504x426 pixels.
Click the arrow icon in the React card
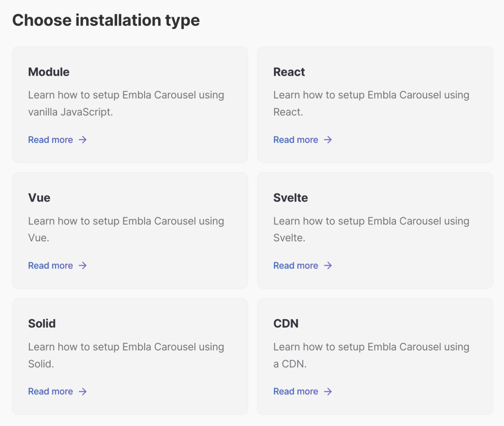pyautogui.click(x=328, y=140)
